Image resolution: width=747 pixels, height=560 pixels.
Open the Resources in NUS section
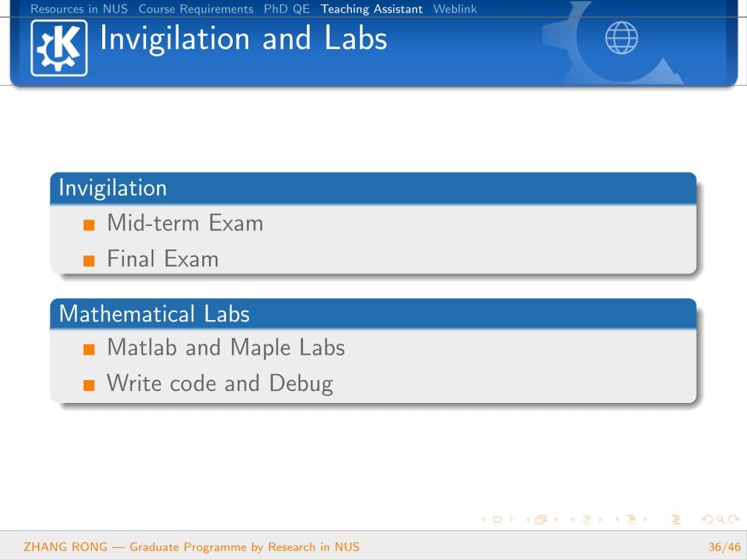pyautogui.click(x=79, y=9)
